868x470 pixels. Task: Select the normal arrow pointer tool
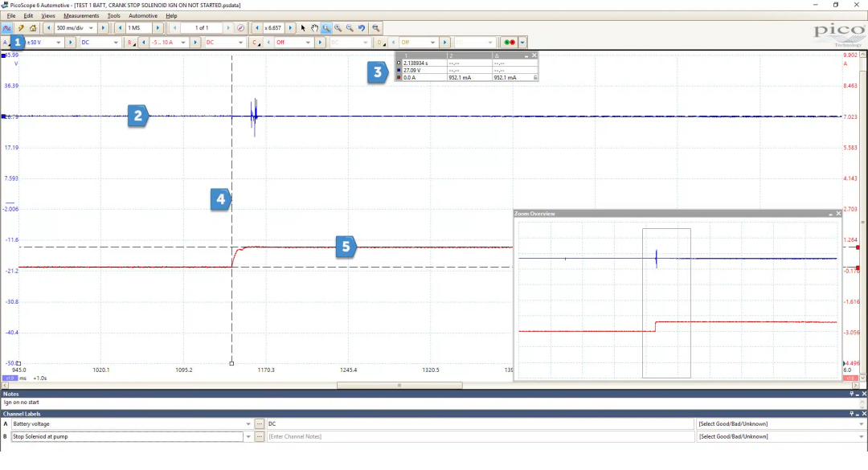pyautogui.click(x=303, y=27)
